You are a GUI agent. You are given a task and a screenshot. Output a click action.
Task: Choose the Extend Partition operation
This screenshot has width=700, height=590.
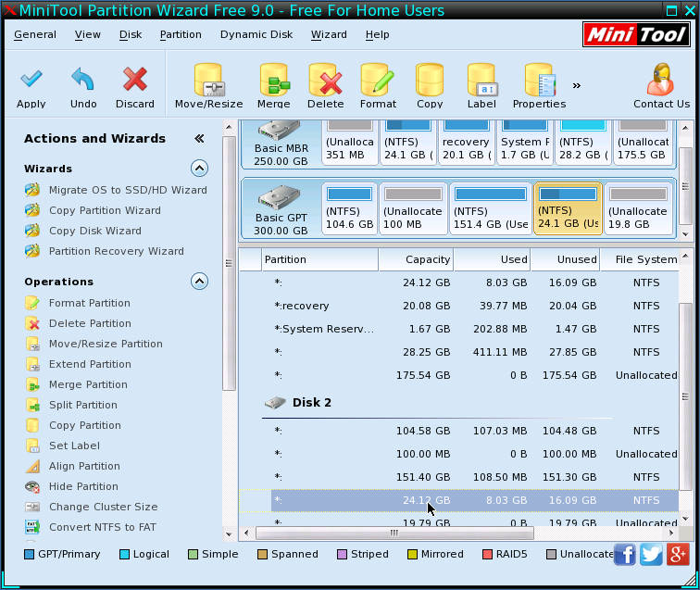point(90,364)
